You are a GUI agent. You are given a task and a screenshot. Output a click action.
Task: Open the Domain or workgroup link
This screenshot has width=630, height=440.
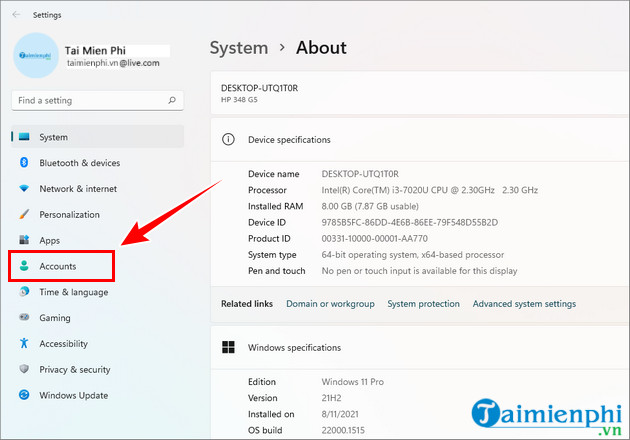(x=330, y=304)
